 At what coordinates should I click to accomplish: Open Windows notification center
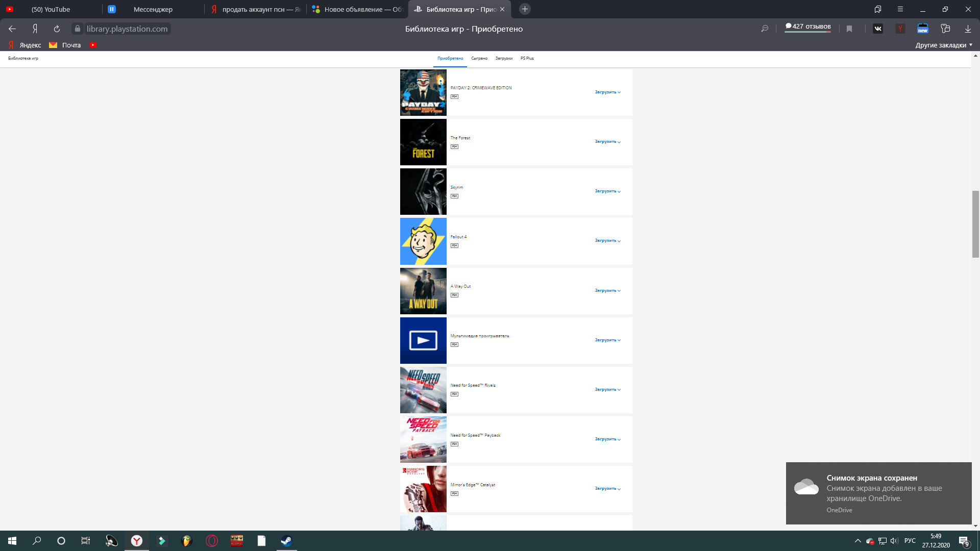pyautogui.click(x=964, y=541)
